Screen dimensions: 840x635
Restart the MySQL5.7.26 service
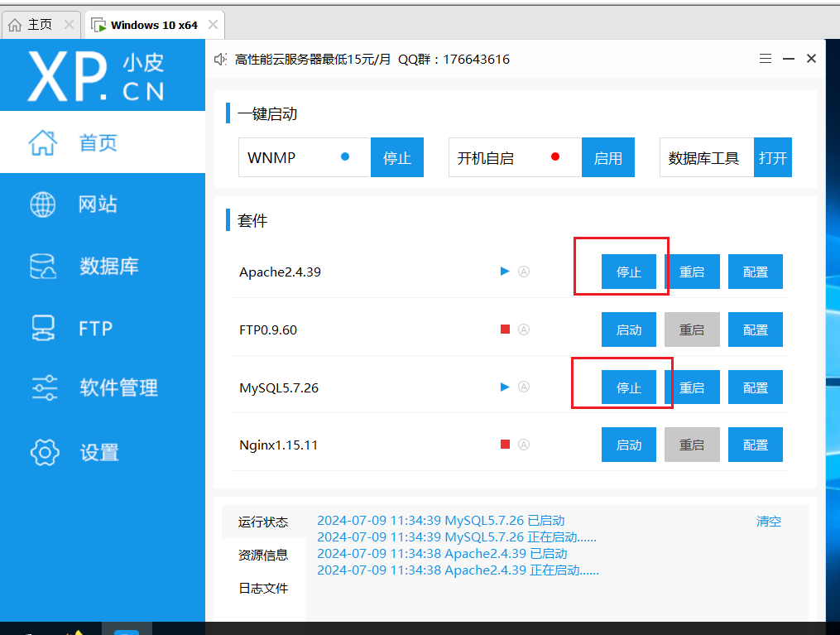click(692, 387)
